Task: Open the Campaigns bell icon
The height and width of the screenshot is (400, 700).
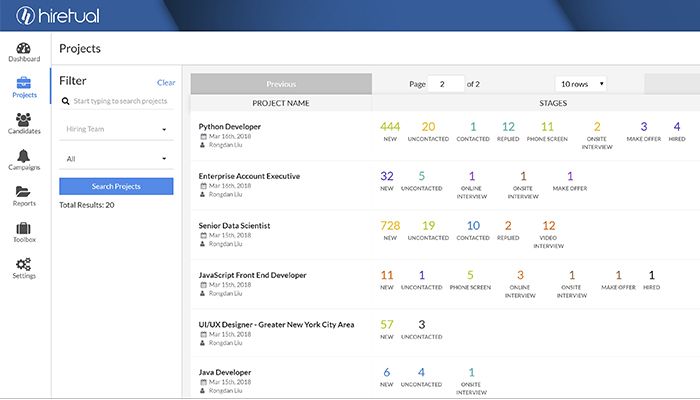Action: 24,156
